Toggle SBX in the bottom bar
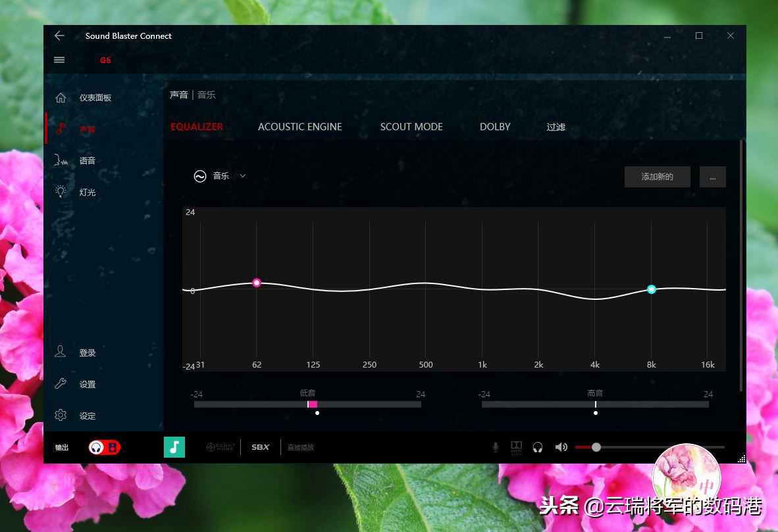The image size is (778, 532). point(261,447)
